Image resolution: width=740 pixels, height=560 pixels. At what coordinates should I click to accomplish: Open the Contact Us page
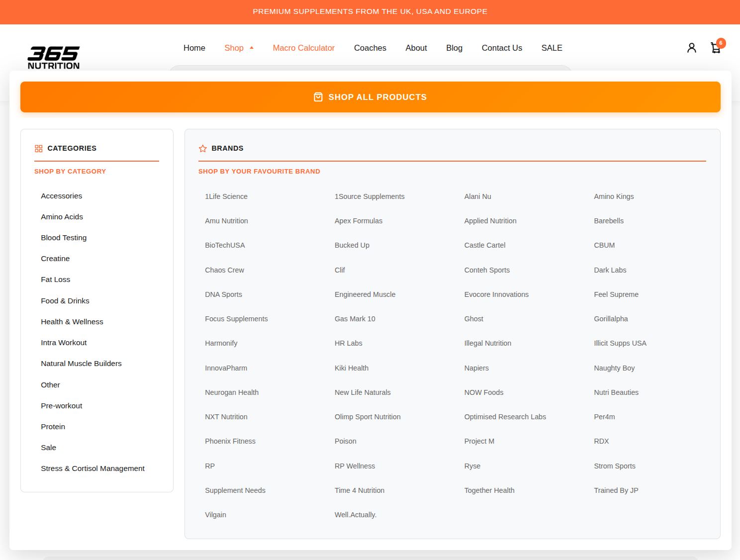[x=502, y=48]
